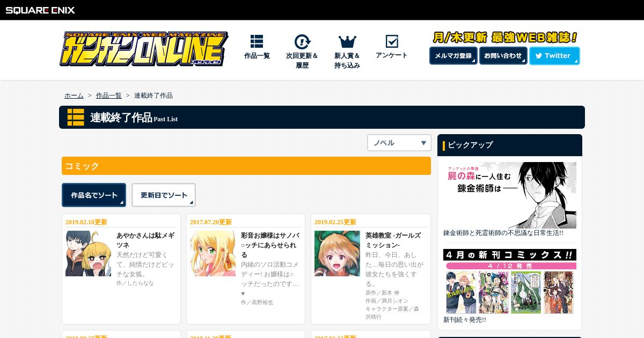
Task: Open あやかさんは駄メギツネ cover thumbnail
Action: [88, 253]
